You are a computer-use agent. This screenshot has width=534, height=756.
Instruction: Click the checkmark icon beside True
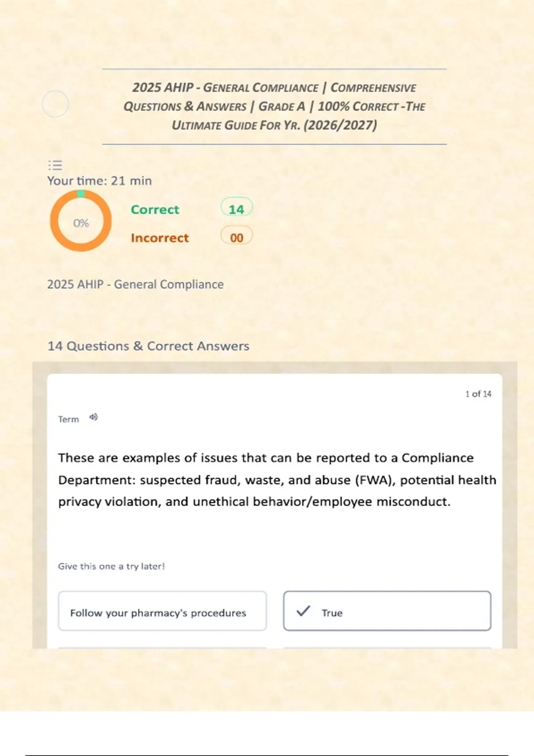click(x=303, y=611)
